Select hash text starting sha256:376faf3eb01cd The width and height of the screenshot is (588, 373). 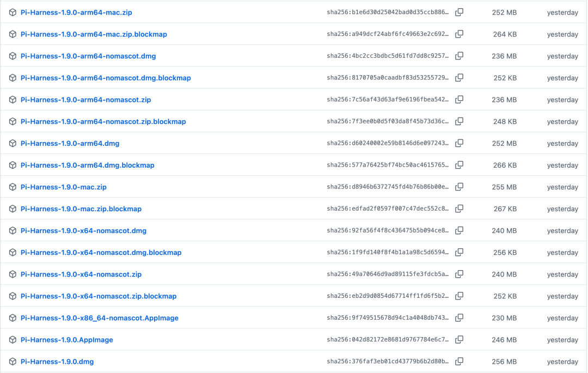388,362
